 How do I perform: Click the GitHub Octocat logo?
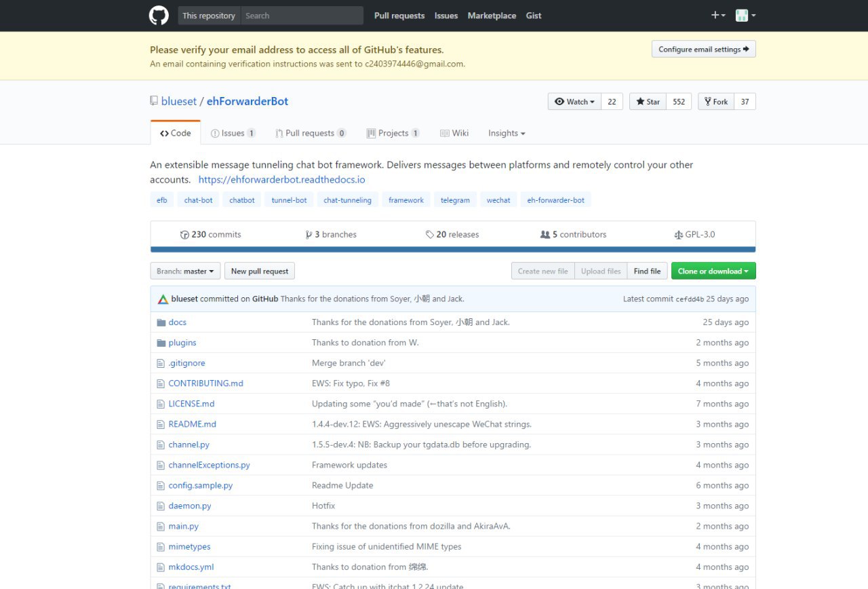coord(159,16)
